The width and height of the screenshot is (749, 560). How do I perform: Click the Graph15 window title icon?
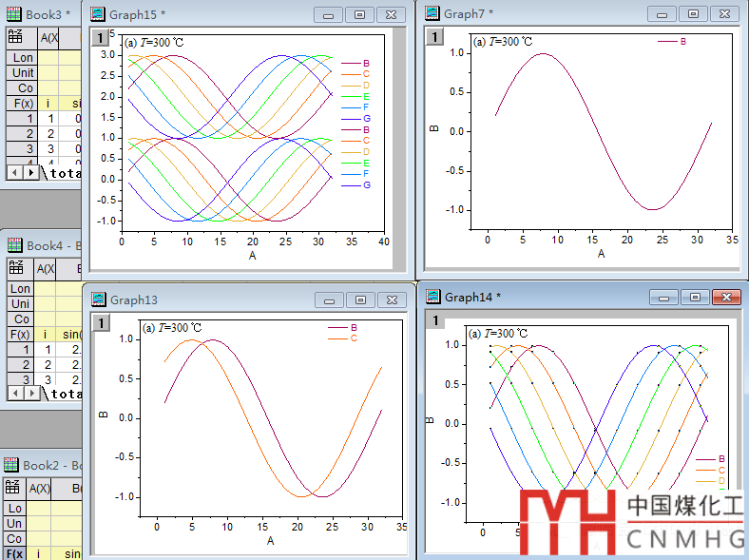(97, 14)
